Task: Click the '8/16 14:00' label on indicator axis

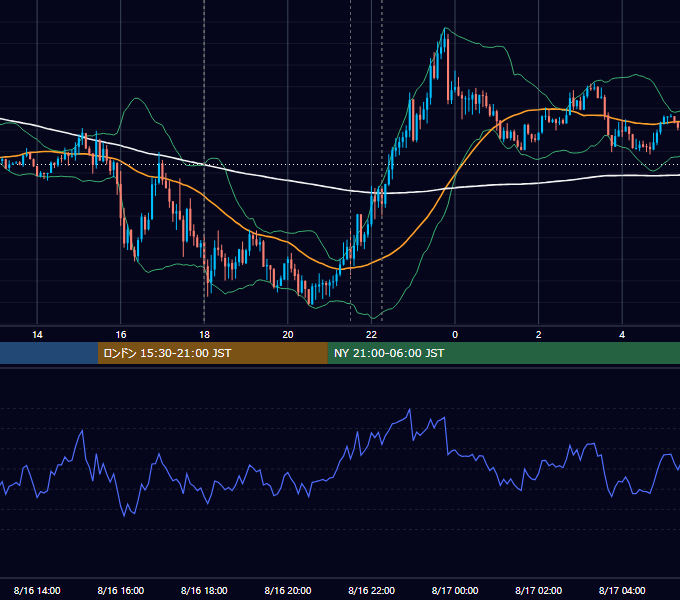Action: 37,590
